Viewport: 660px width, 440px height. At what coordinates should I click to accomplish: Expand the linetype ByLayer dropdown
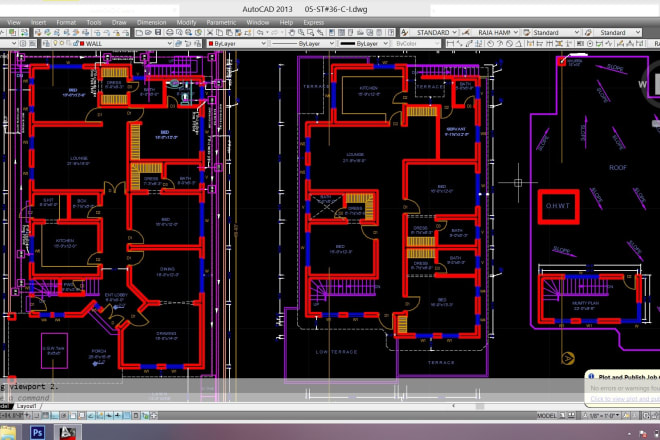(x=332, y=43)
